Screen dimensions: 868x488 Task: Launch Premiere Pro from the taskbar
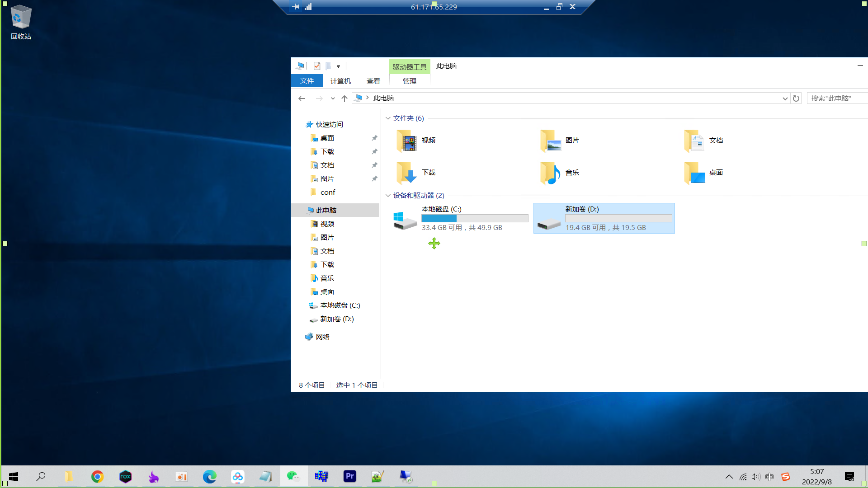click(349, 477)
